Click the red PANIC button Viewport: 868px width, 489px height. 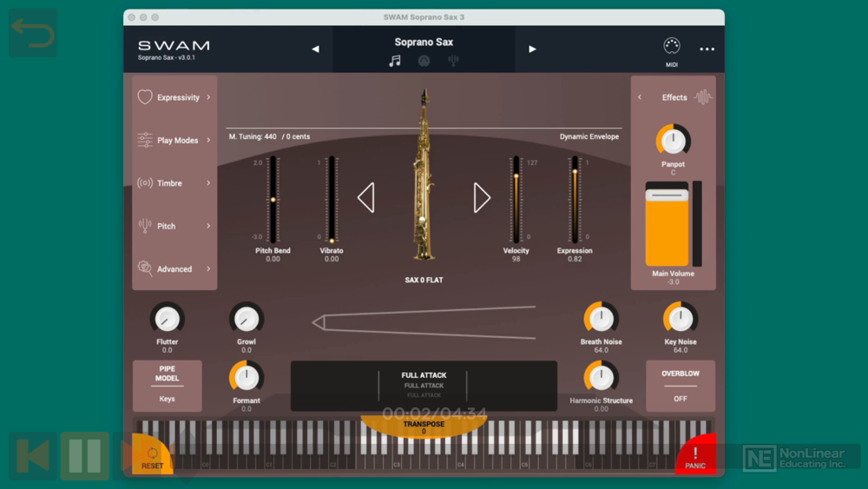695,457
